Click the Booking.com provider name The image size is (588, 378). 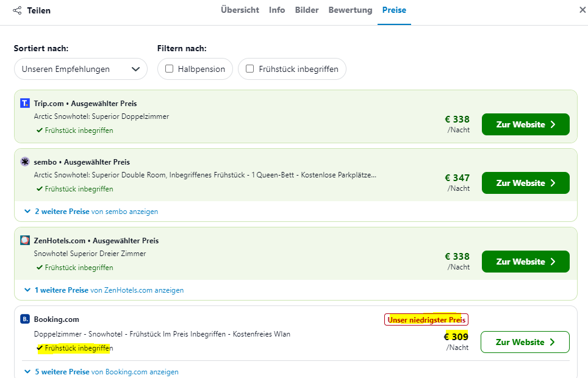tap(57, 319)
